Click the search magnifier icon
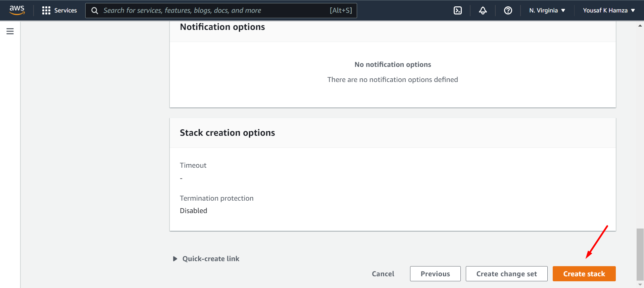 click(x=95, y=11)
